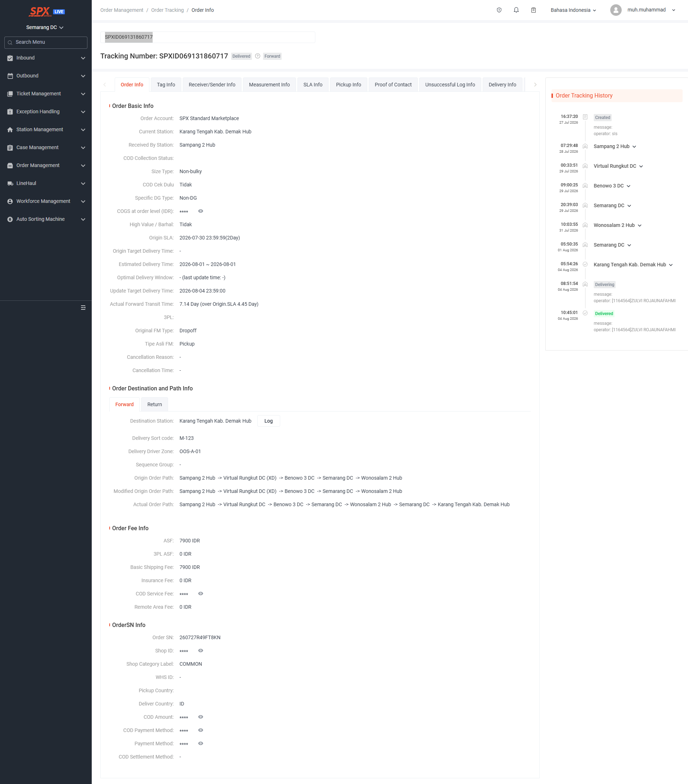688x784 pixels.
Task: Expand Karang Tengah Kab. Demak Hub entry
Action: (671, 265)
